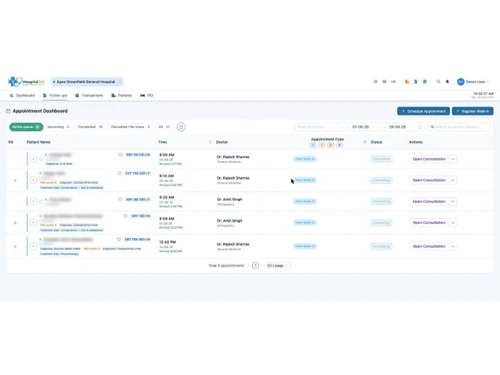Click heart icon in 12:40 PM row
The width and height of the screenshot is (500, 375).
[x=119, y=239]
